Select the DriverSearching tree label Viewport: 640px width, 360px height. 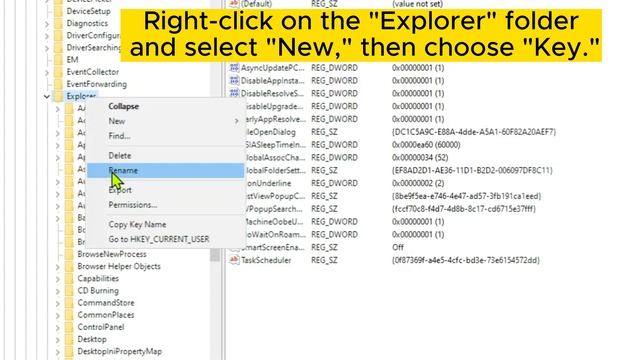pyautogui.click(x=93, y=48)
